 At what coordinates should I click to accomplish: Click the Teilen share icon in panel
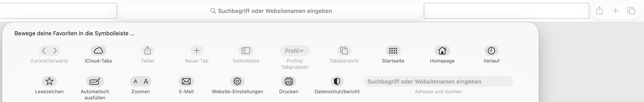pos(147,51)
